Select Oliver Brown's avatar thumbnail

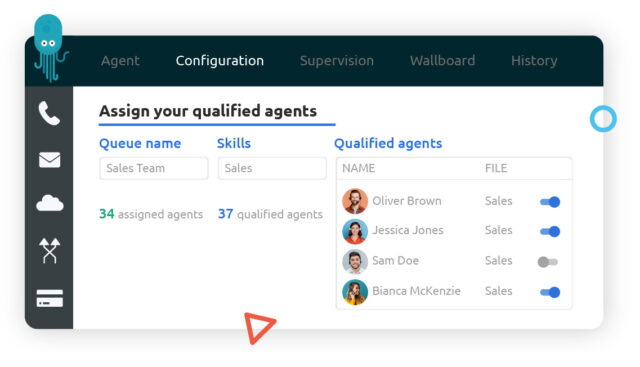(x=355, y=201)
